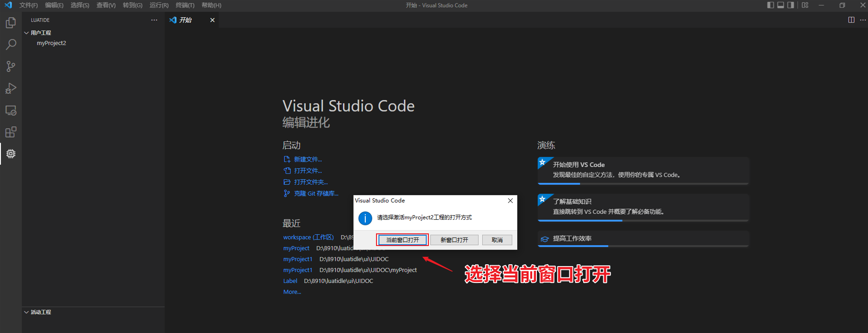Select myProject2 in the project tree
The height and width of the screenshot is (333, 868).
click(x=51, y=43)
